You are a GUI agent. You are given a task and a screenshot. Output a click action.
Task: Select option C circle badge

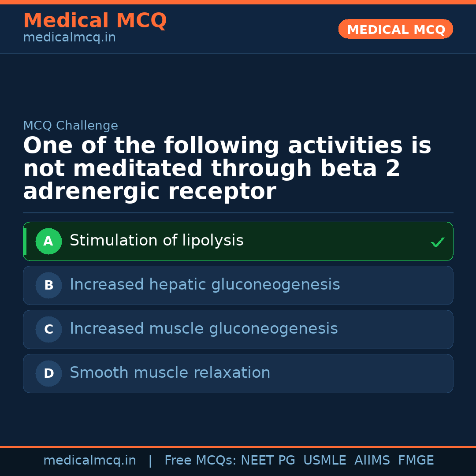click(x=48, y=329)
